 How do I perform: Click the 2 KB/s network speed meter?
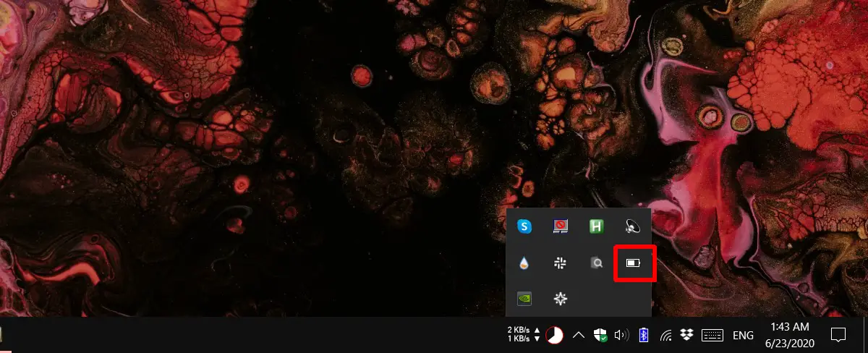(524, 334)
